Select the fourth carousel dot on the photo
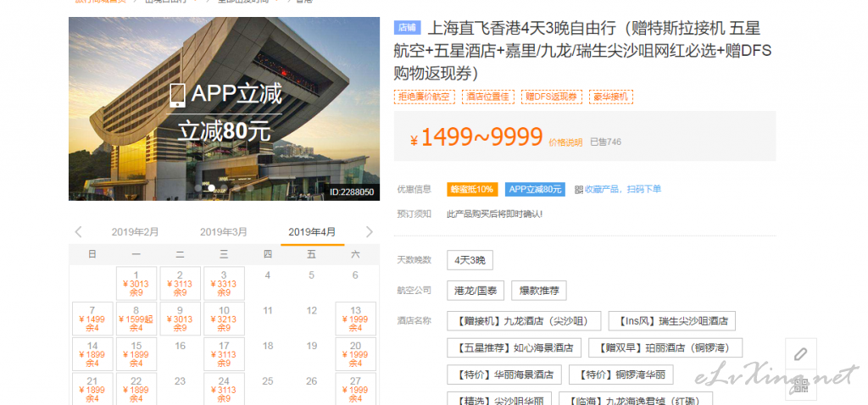This screenshot has width=868, height=405. (237, 188)
